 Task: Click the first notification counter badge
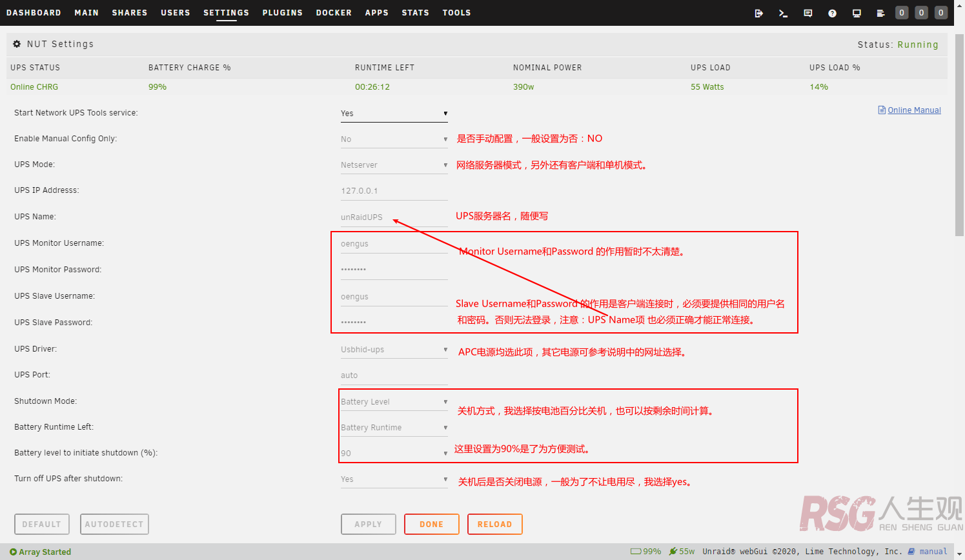pyautogui.click(x=902, y=12)
